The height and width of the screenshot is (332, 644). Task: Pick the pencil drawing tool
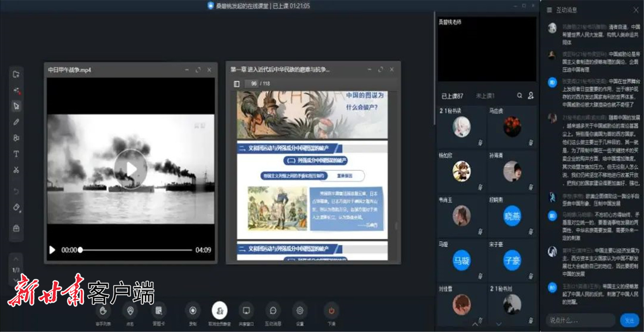tap(17, 122)
